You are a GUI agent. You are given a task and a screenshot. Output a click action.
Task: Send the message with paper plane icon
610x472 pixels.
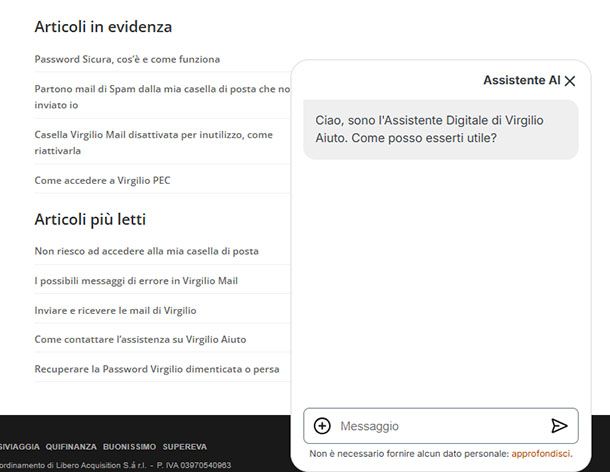tap(559, 426)
